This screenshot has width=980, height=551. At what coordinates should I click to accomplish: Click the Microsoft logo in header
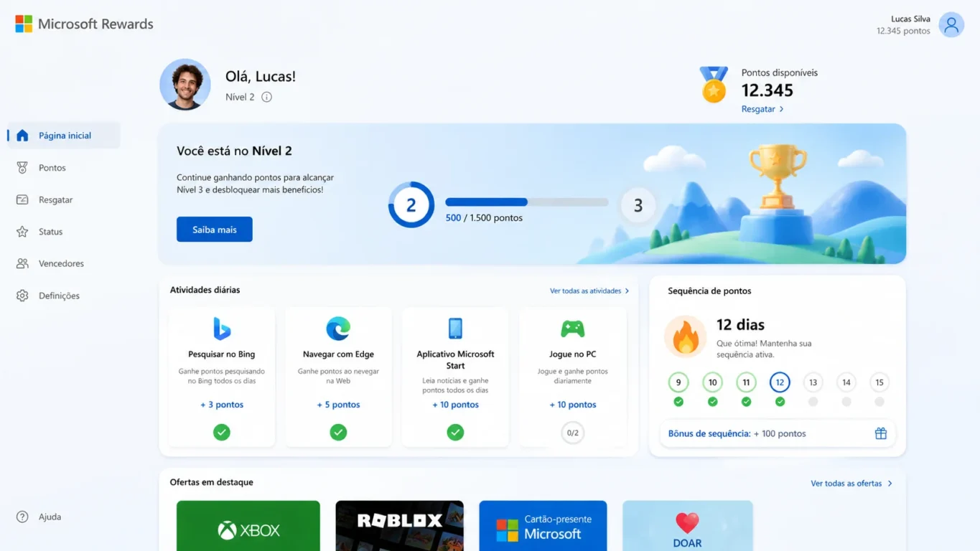(24, 24)
